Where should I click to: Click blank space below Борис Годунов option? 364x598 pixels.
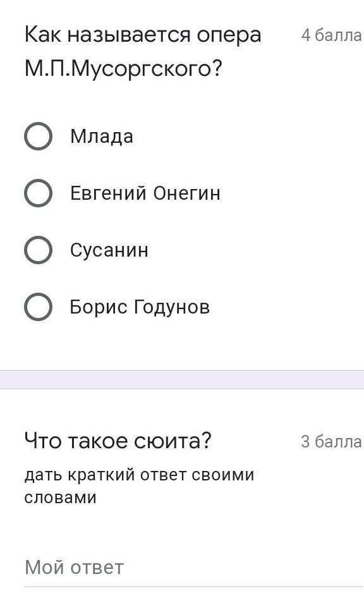(182, 345)
